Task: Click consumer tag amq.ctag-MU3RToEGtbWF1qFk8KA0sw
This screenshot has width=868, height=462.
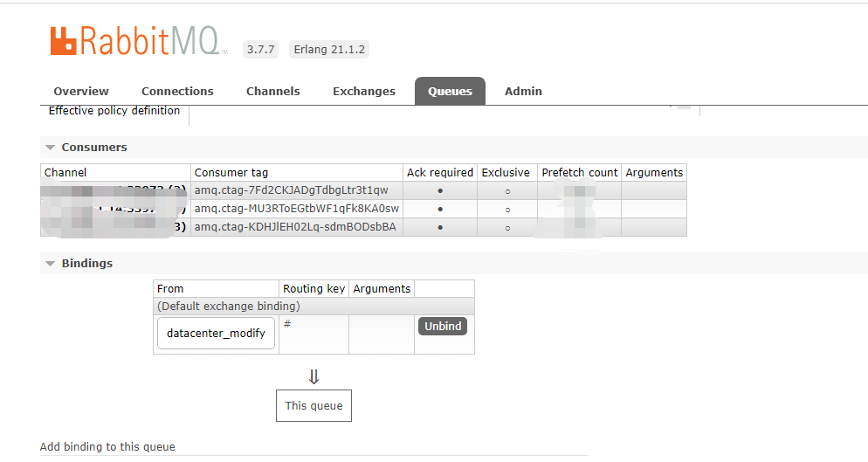Action: (x=296, y=209)
